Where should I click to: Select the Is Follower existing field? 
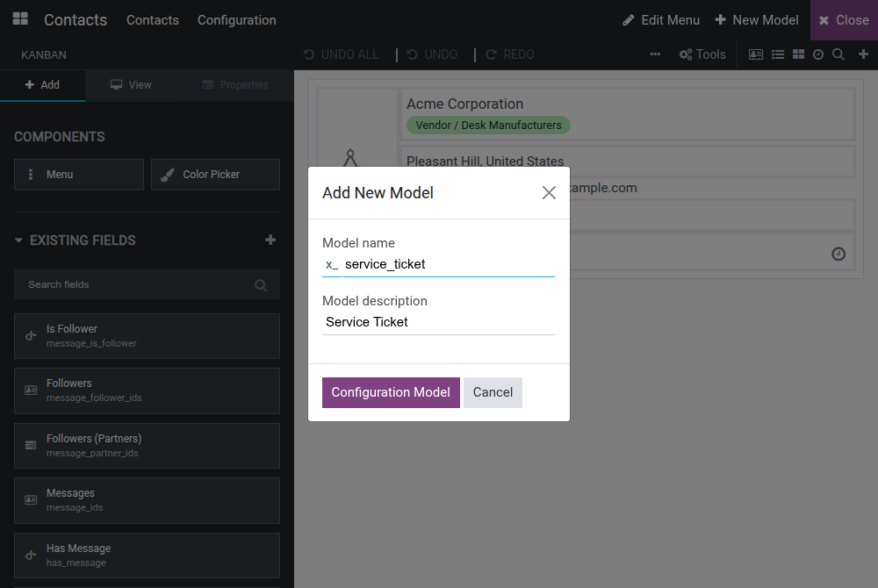tap(147, 335)
